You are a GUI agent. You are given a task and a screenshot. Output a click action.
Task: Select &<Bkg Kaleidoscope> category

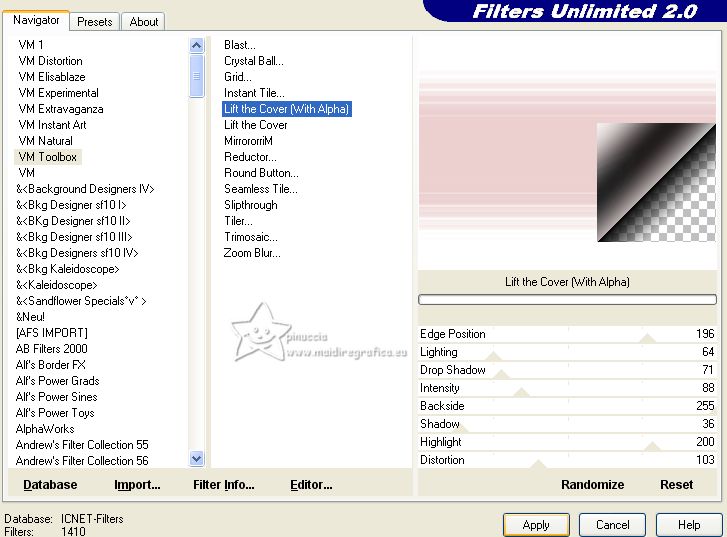pos(68,269)
